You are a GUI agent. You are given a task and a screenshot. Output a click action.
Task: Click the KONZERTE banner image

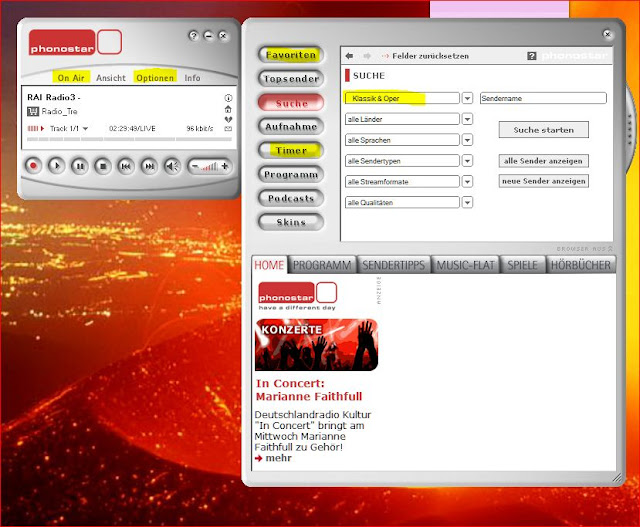pos(316,345)
